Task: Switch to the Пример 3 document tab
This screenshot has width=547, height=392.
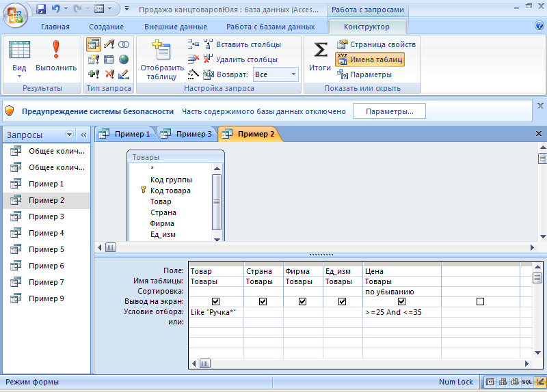Action: [x=187, y=134]
